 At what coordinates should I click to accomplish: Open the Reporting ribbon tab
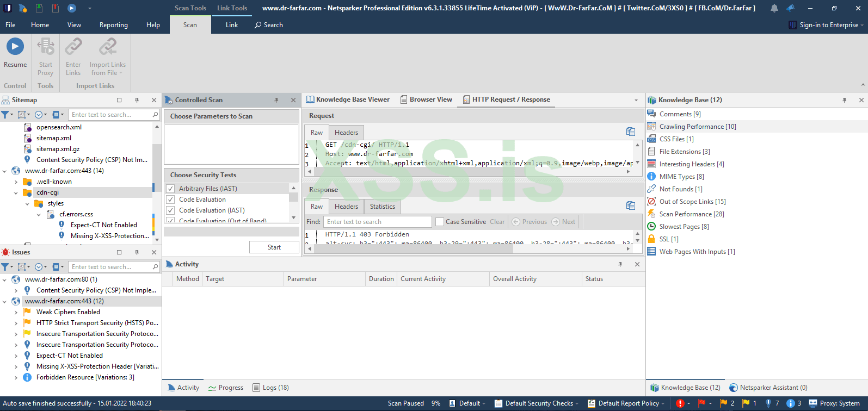pos(114,25)
